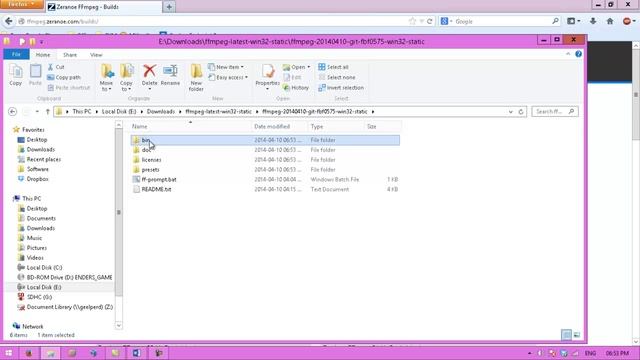This screenshot has height=360, width=640.
Task: Open Music under This PC
Action: 30,238
